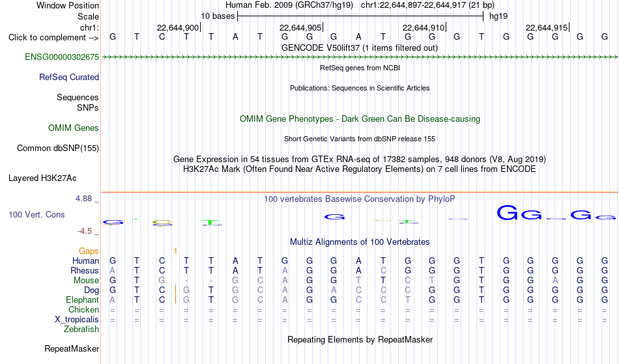Click the Dog species row label
This screenshot has width=619, height=364.
tap(91, 290)
